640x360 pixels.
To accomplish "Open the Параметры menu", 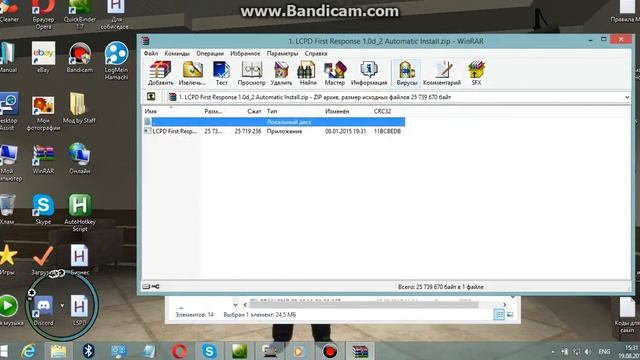I will 282,53.
